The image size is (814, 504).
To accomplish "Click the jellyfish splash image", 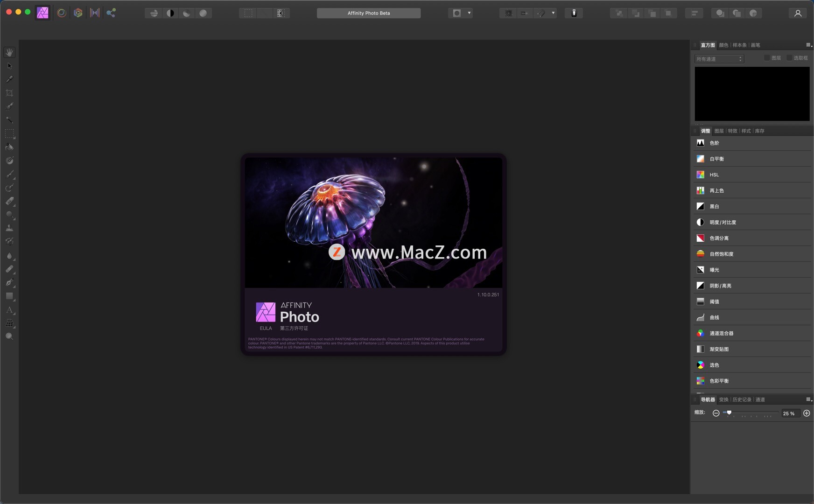I will (x=373, y=223).
